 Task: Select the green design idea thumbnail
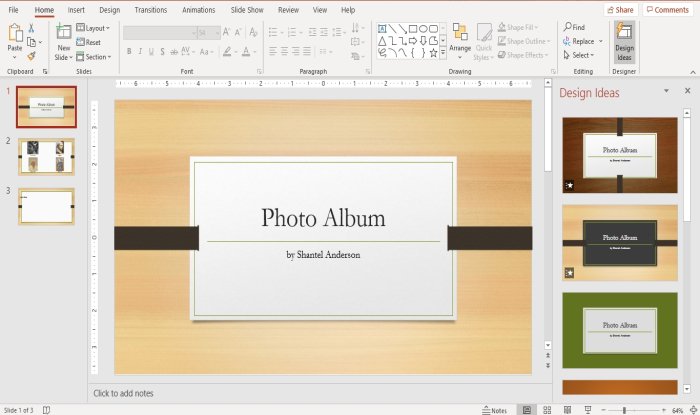(620, 329)
